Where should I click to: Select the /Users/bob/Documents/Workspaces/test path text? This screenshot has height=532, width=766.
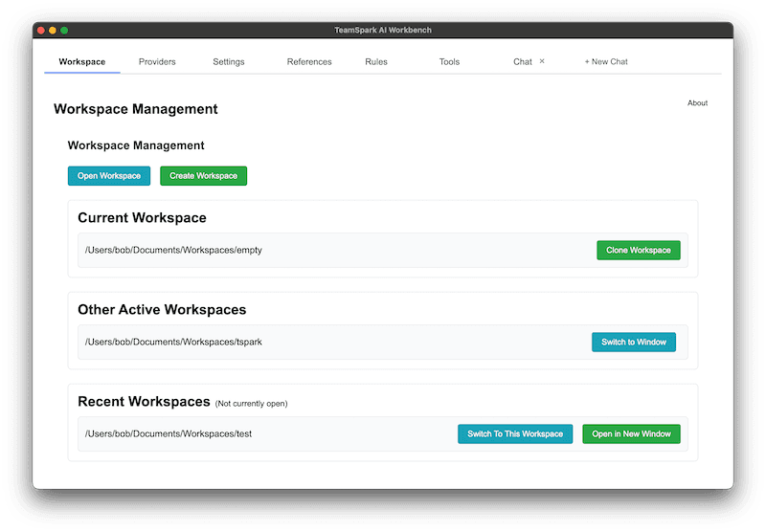tap(169, 433)
